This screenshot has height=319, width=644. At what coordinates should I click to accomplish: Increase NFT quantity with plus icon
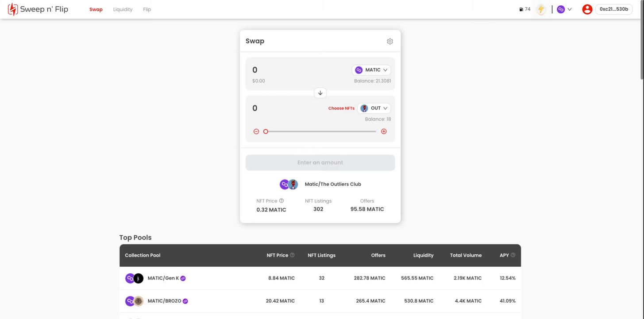pyautogui.click(x=384, y=132)
